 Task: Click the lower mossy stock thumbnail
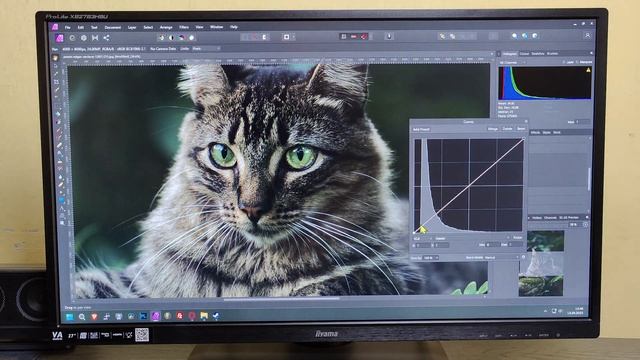(541, 286)
